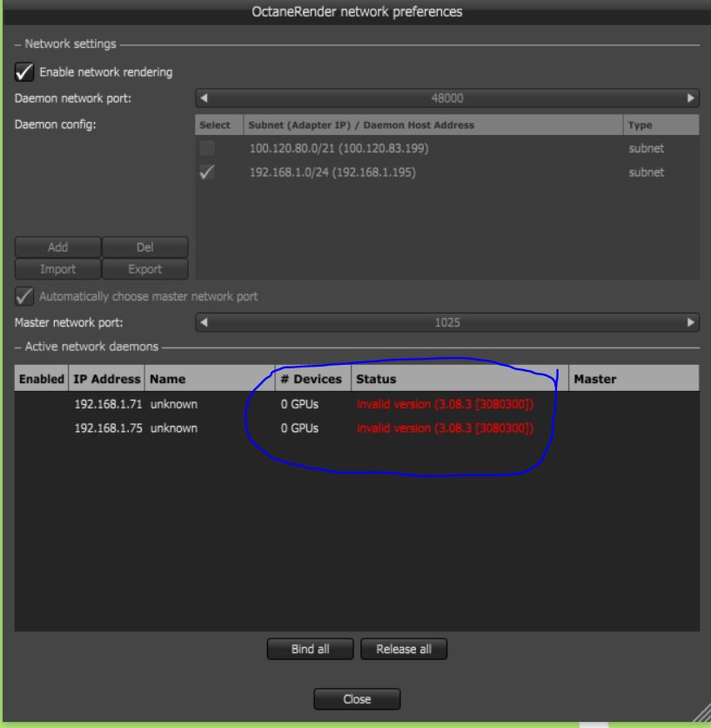Click the unknown name for 192.168.1.71
Screen dimensions: 711x728
point(173,404)
